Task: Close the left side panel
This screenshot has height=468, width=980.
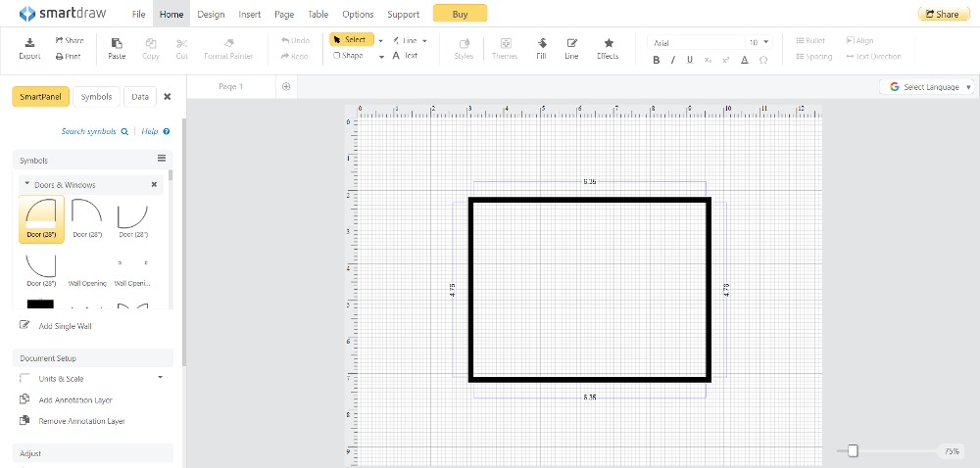Action: click(168, 97)
